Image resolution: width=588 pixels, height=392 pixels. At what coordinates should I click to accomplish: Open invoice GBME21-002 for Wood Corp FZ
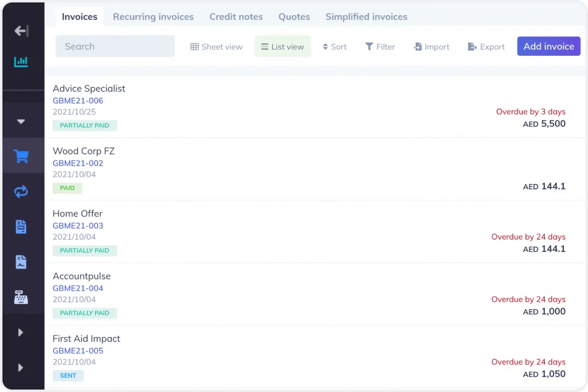tap(78, 163)
